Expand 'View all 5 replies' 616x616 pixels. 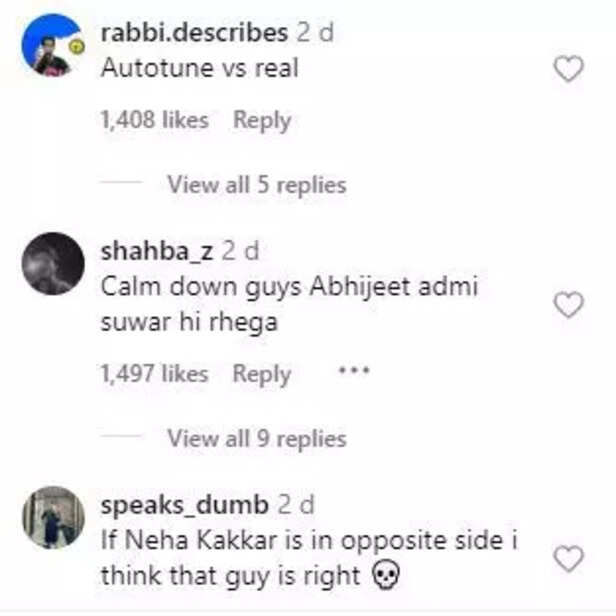(x=257, y=184)
